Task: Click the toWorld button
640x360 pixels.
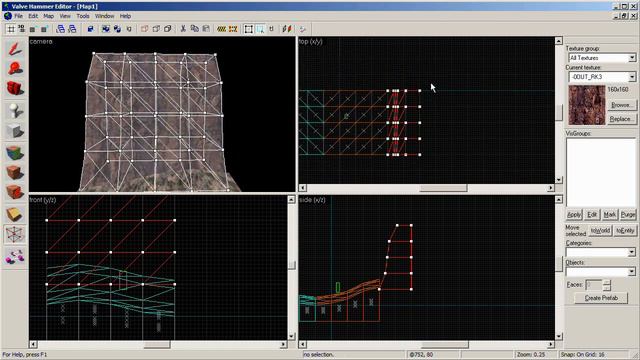Action: click(x=600, y=231)
